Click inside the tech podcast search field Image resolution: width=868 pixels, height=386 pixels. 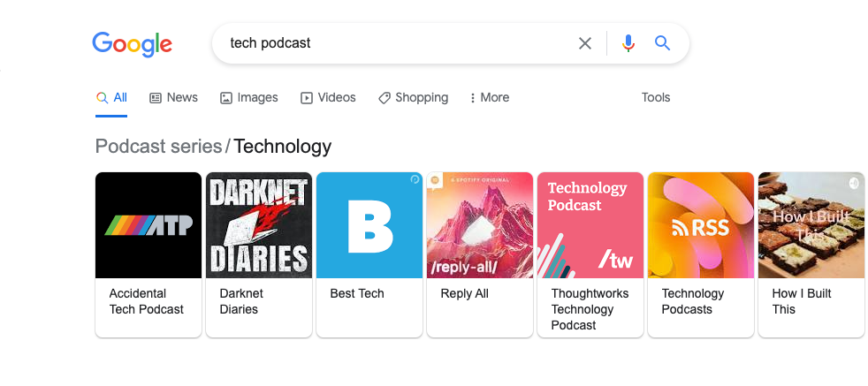(393, 43)
